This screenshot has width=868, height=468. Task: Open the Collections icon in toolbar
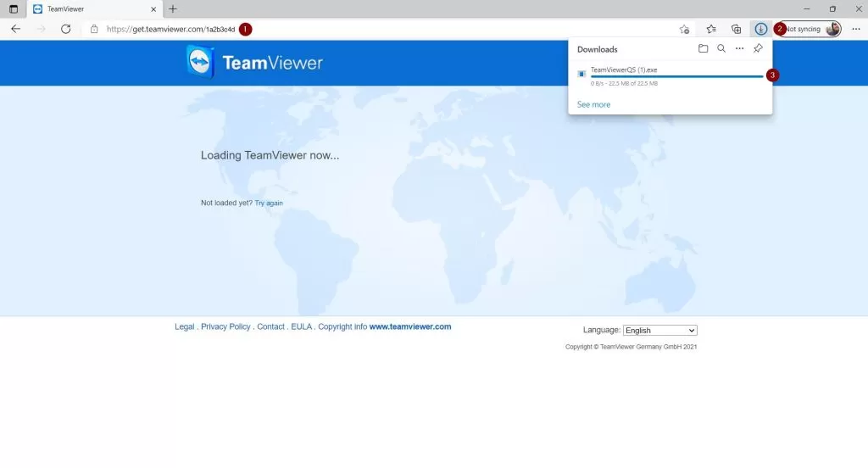(736, 29)
